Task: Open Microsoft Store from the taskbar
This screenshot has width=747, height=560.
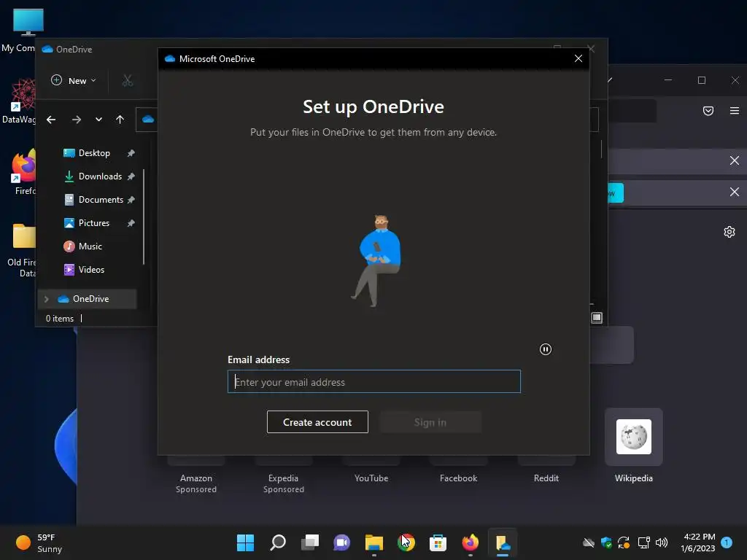Action: click(438, 542)
